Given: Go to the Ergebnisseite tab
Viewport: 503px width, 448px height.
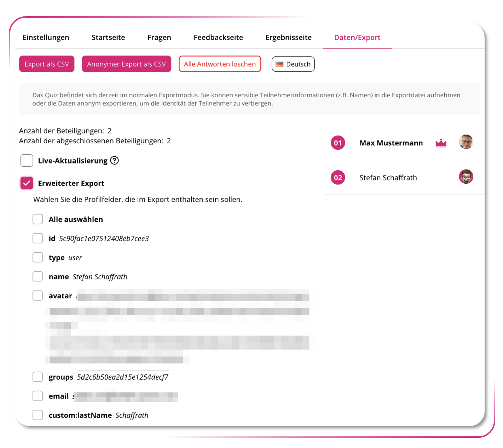Looking at the screenshot, I should (288, 38).
